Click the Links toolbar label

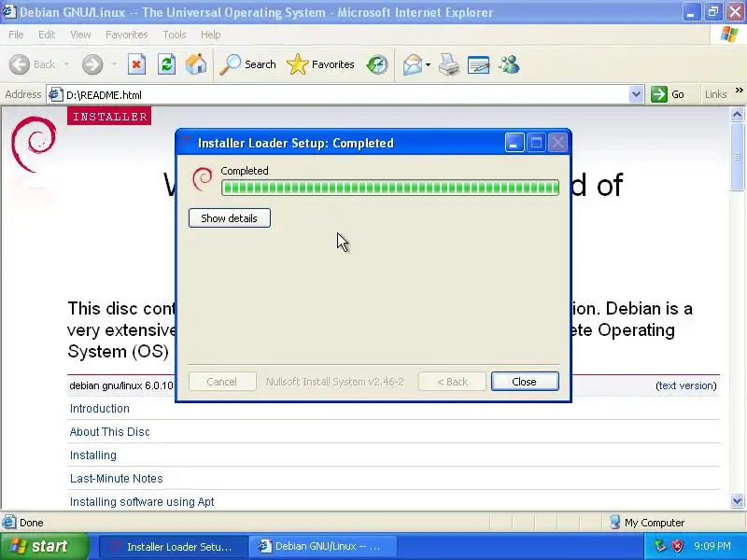click(x=715, y=94)
